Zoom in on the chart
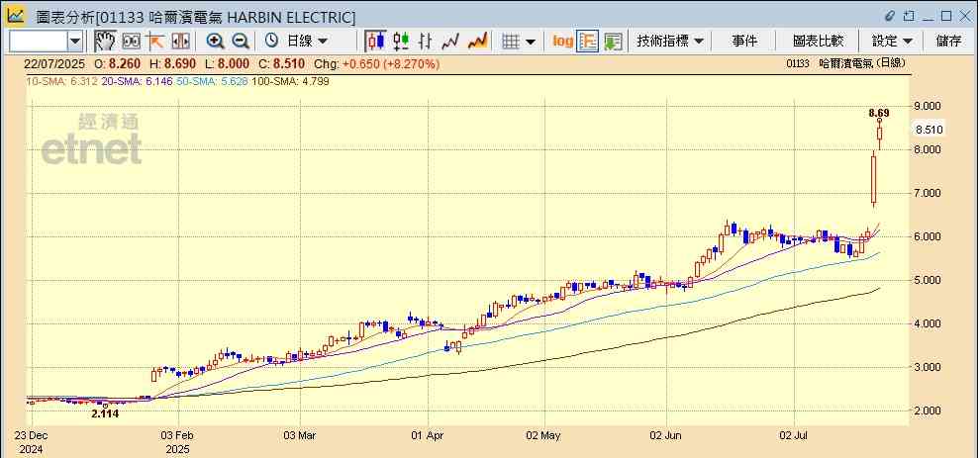This screenshot has height=458, width=980. (216, 42)
